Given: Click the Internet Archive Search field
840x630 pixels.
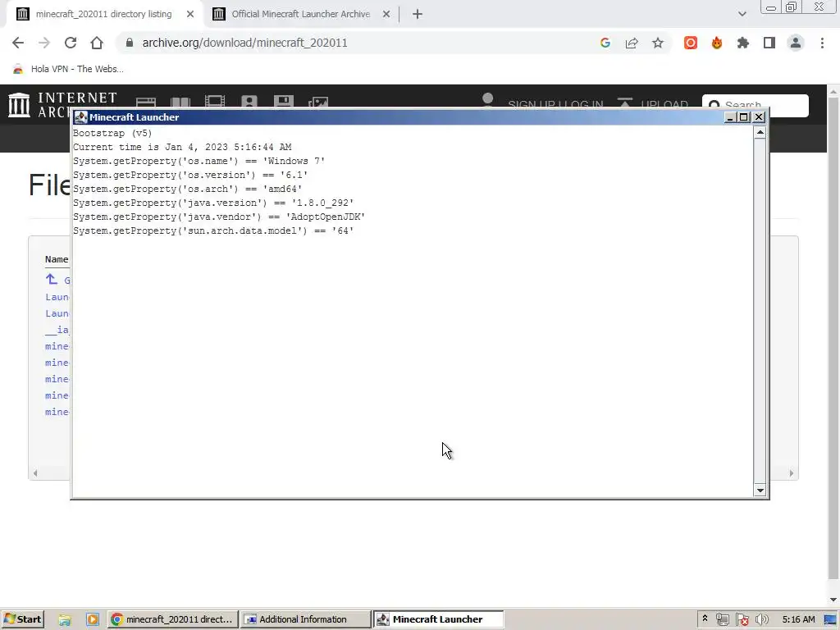Looking at the screenshot, I should [756, 106].
